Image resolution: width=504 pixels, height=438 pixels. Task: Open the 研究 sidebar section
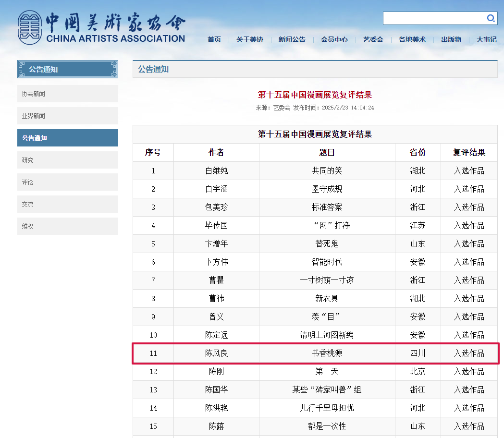tap(68, 160)
